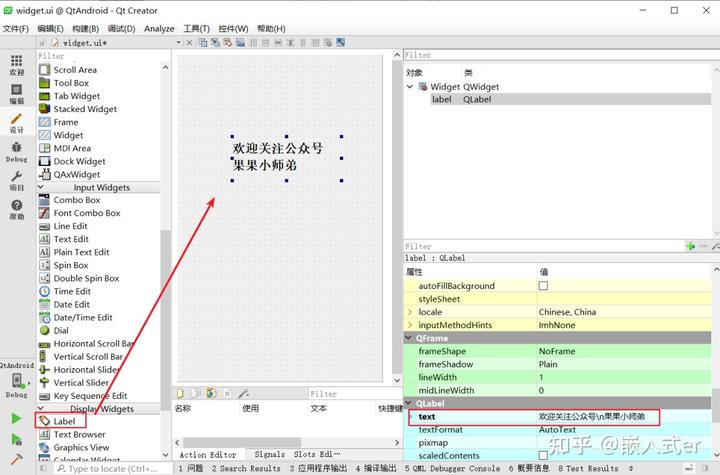
Task: Collapse the QFrame property group
Action: 408,338
